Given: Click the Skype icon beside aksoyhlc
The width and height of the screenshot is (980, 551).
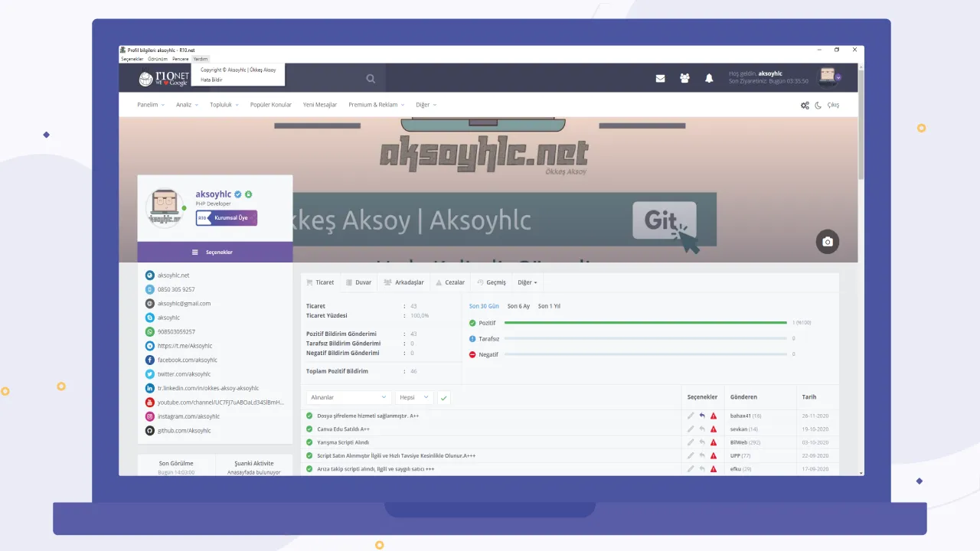Looking at the screenshot, I should point(150,318).
